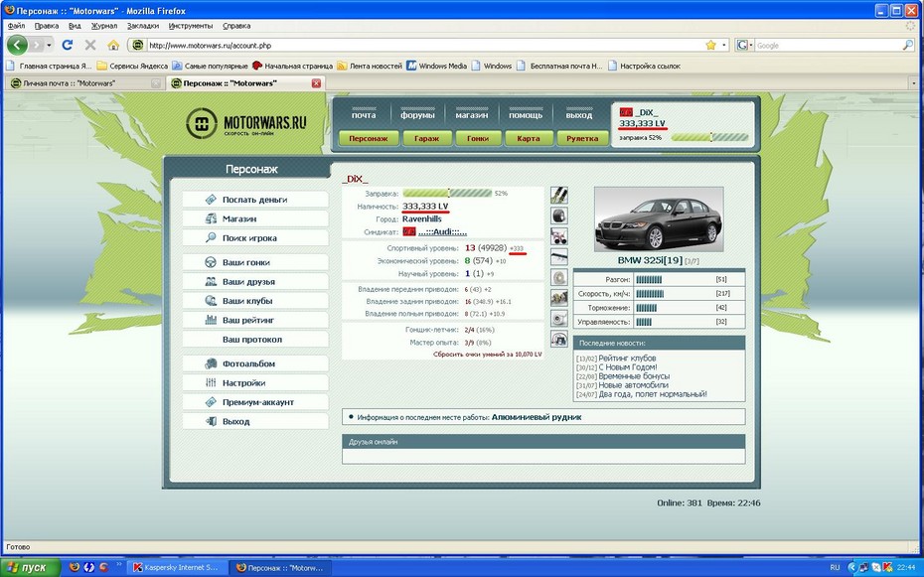
Task: Open the помощь header link
Action: point(525,115)
